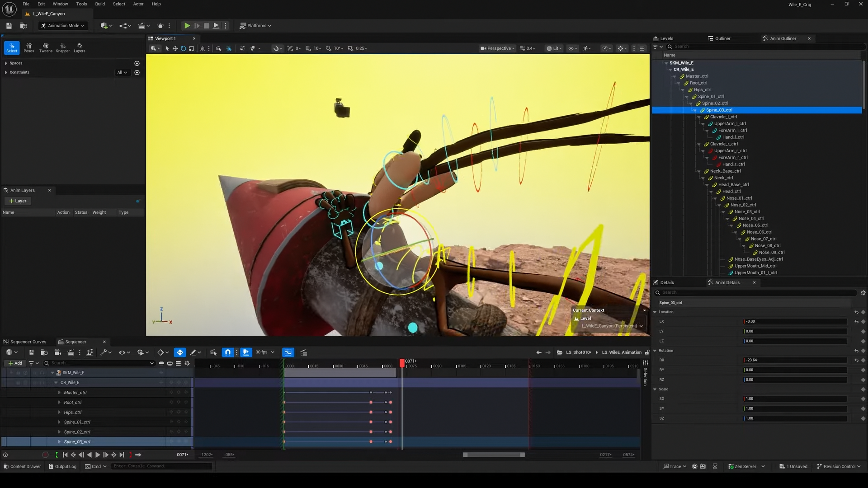
Task: Add a new space with plus icon
Action: [137, 63]
